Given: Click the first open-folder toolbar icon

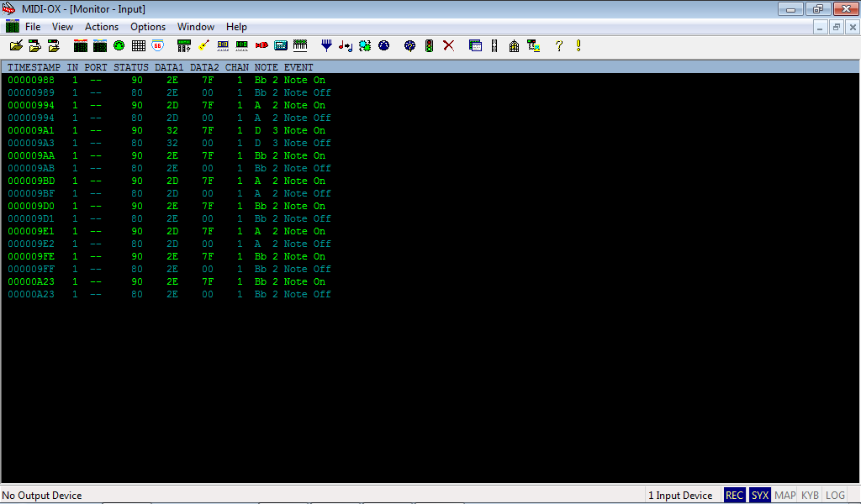Looking at the screenshot, I should (x=17, y=46).
